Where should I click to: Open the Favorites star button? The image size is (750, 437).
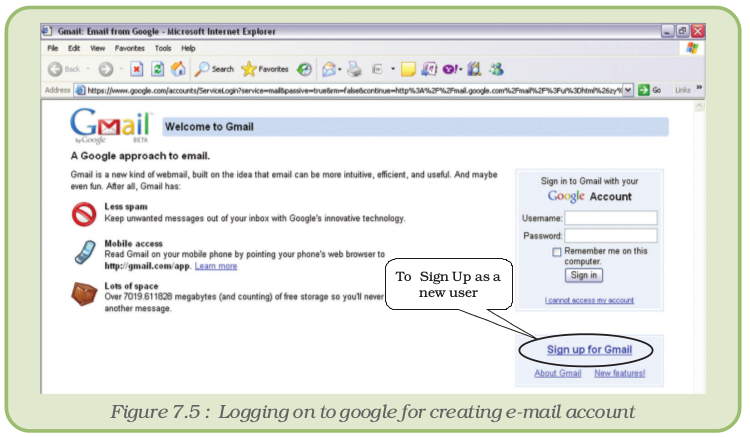tap(265, 69)
